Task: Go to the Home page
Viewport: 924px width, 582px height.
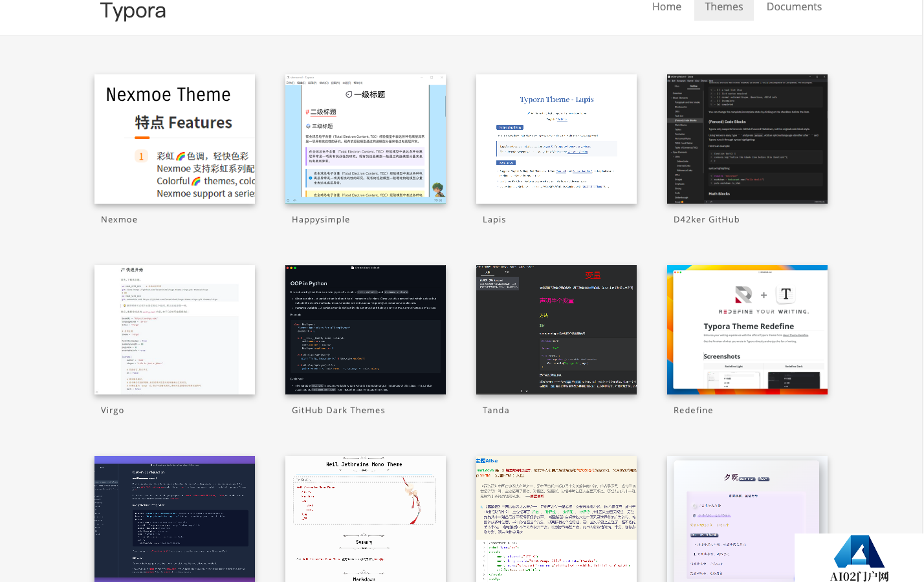Action: [x=666, y=7]
